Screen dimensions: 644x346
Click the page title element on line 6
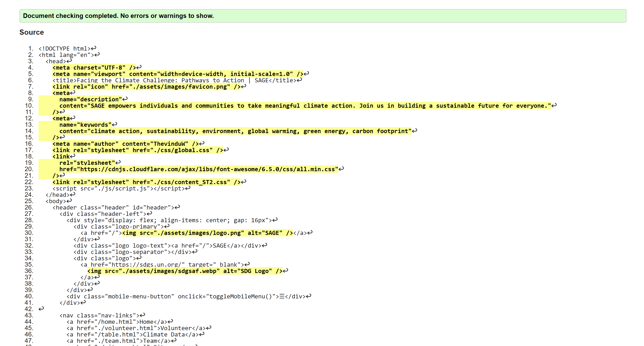coord(175,80)
